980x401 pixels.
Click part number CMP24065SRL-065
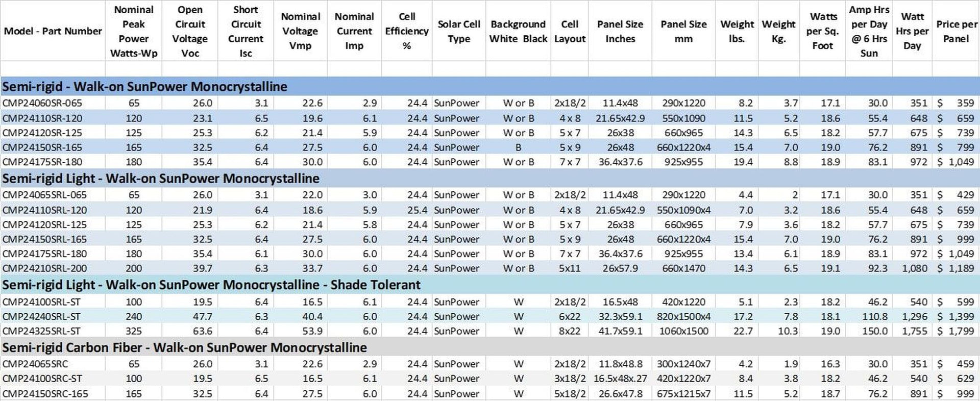coord(44,195)
